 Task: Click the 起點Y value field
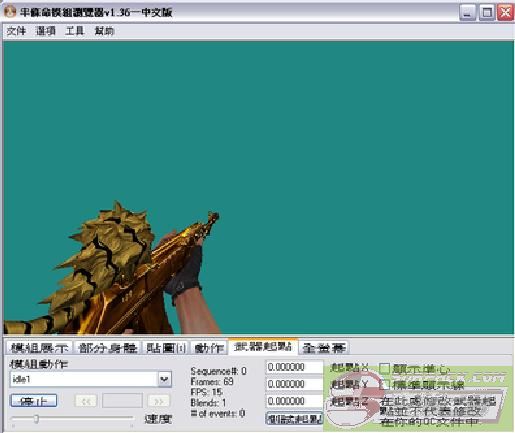coord(294,384)
